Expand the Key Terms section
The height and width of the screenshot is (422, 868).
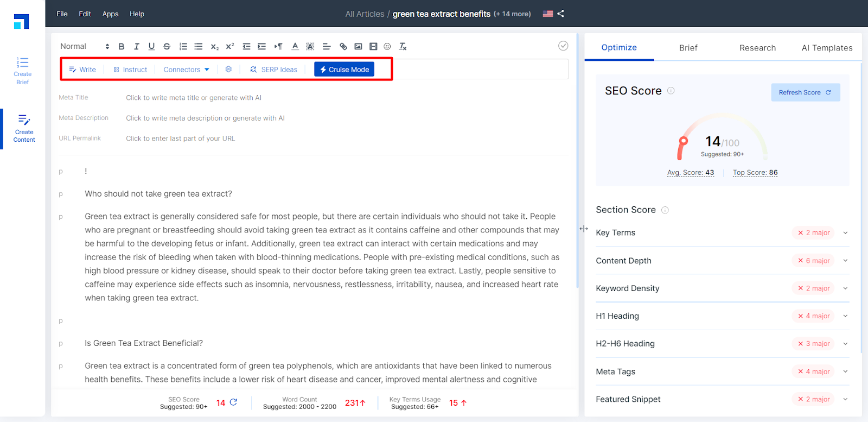845,233
